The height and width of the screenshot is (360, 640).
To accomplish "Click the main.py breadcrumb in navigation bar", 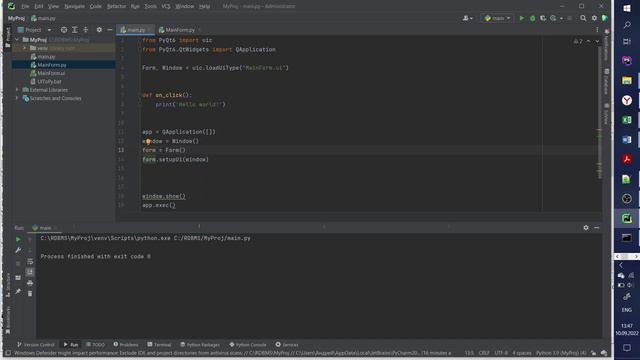I will pos(43,18).
